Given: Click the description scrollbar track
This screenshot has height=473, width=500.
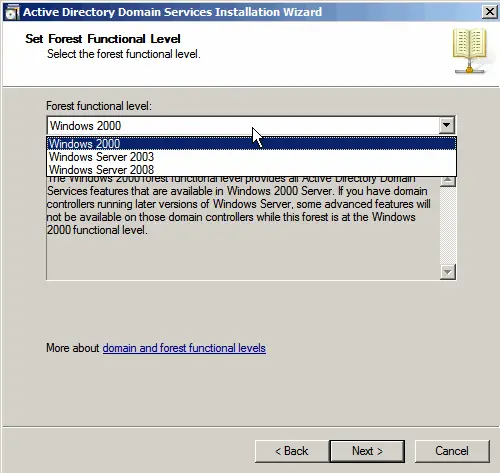Looking at the screenshot, I should coord(448,226).
